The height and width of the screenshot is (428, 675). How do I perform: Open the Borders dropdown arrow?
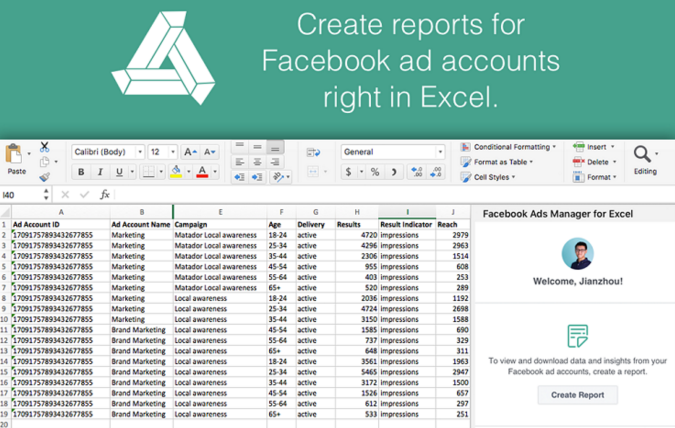[161, 172]
